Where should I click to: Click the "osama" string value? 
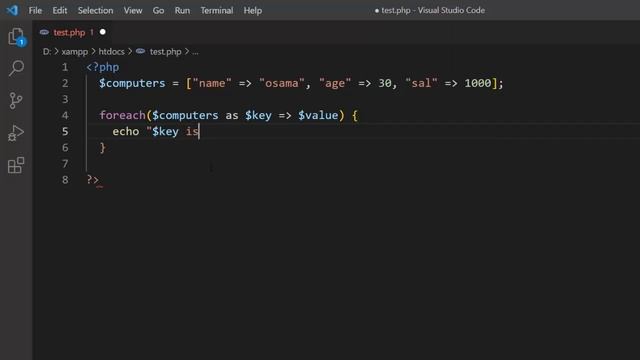(x=282, y=83)
